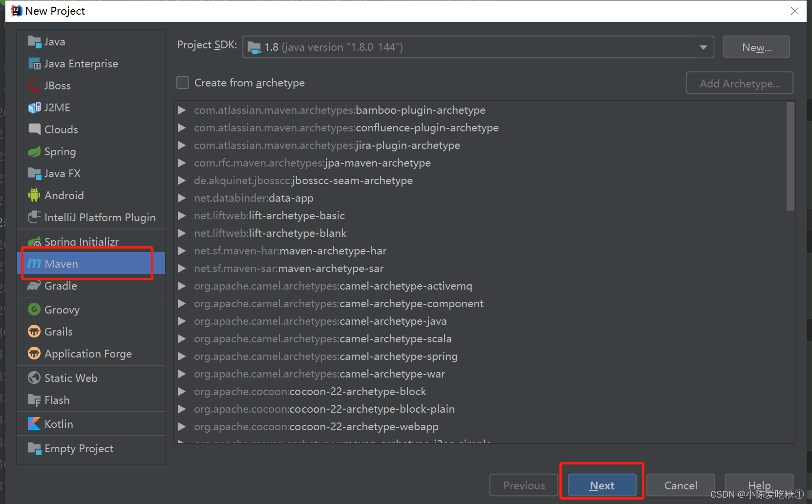This screenshot has width=812, height=504.
Task: Expand jpa-maven-archetype entry
Action: [182, 163]
